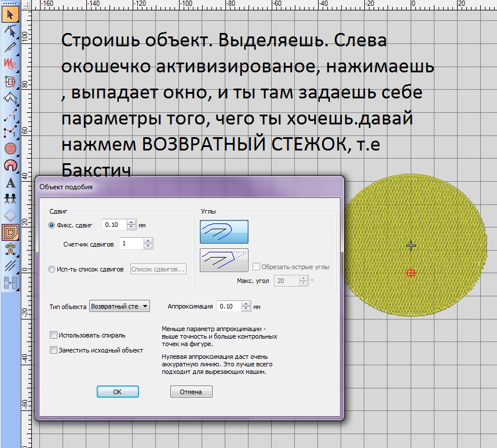Viewport: 497px width, 448px height.
Task: Enable the Использовать спираль checkbox
Action: 54,335
